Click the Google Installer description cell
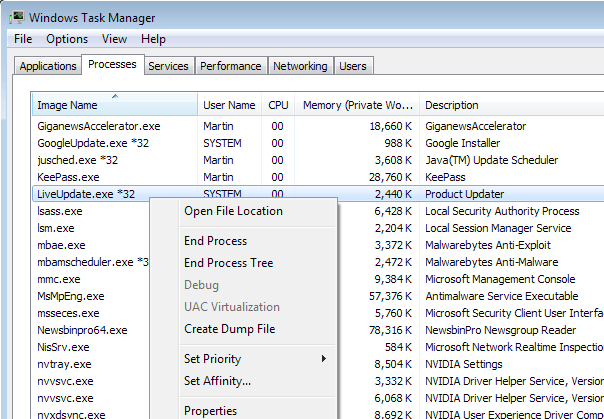Viewport: 604px width, 419px height. tap(462, 143)
